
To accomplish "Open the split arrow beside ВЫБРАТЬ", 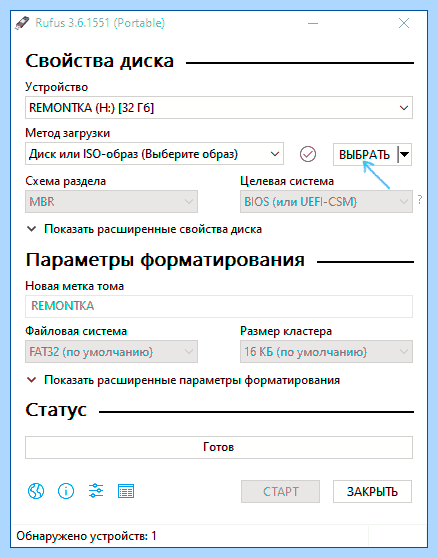I will click(x=405, y=154).
